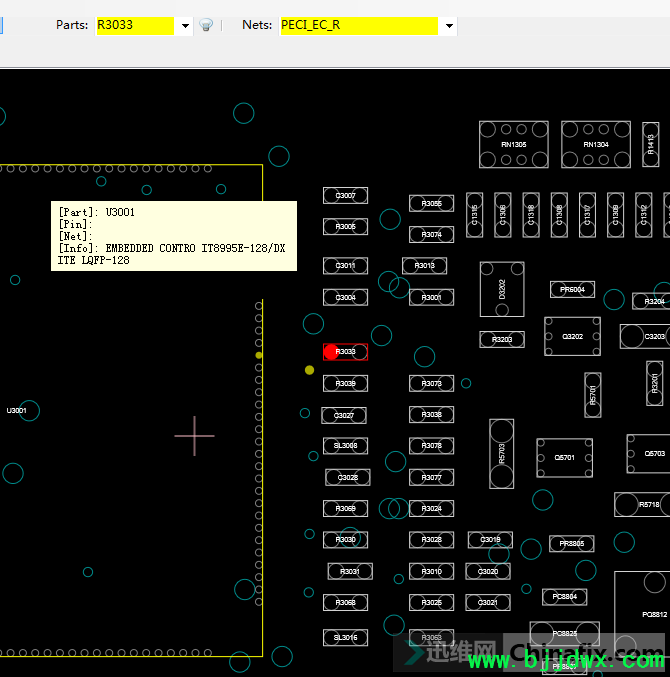Click the RN1304 resistor network component
Screen dimensions: 670x677
[x=596, y=144]
